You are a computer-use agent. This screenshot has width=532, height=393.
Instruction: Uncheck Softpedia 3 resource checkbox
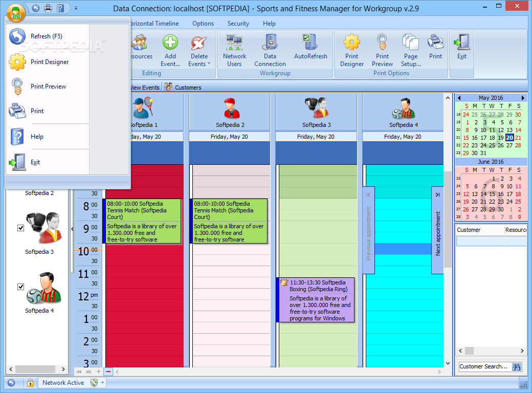(20, 228)
